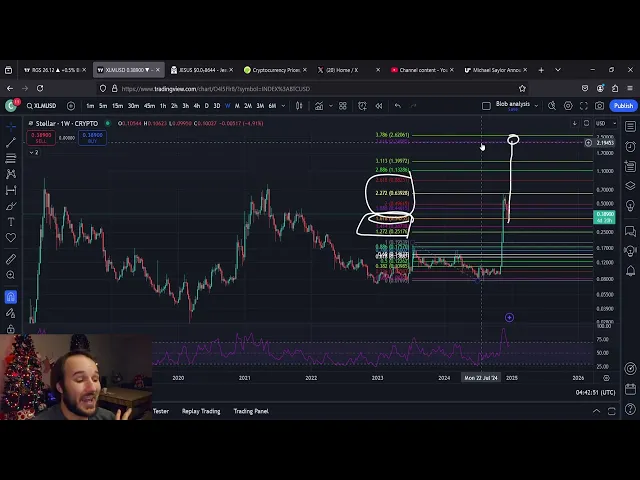Open the Ideas lightbulb panel

631,205
